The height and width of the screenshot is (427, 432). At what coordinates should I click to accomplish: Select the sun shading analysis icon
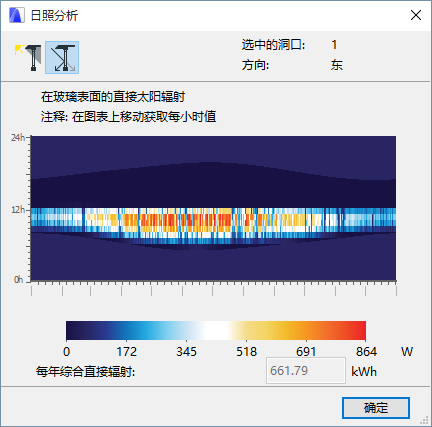(x=28, y=58)
